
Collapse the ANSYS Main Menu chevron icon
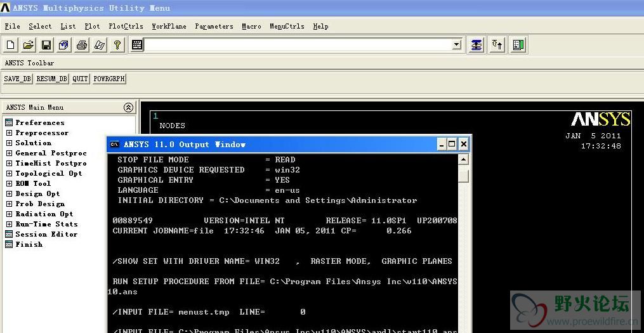129,108
